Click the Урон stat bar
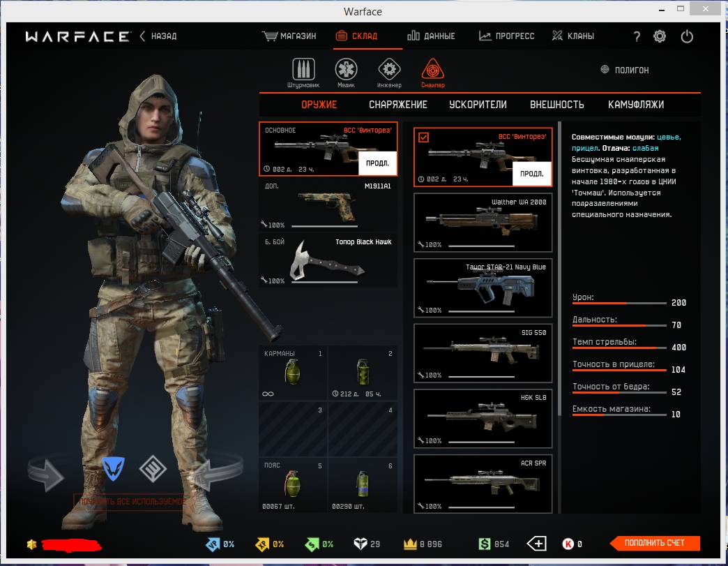Viewport: 728px width, 566px height. [619, 304]
